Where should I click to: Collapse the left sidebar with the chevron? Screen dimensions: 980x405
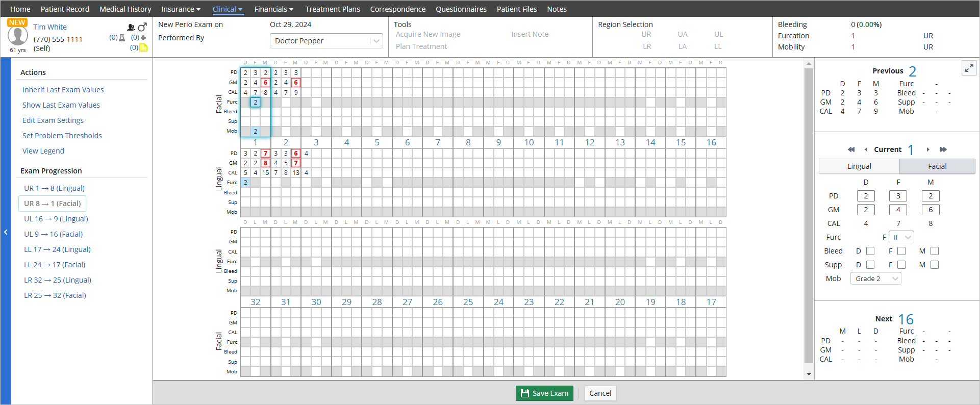coord(6,232)
